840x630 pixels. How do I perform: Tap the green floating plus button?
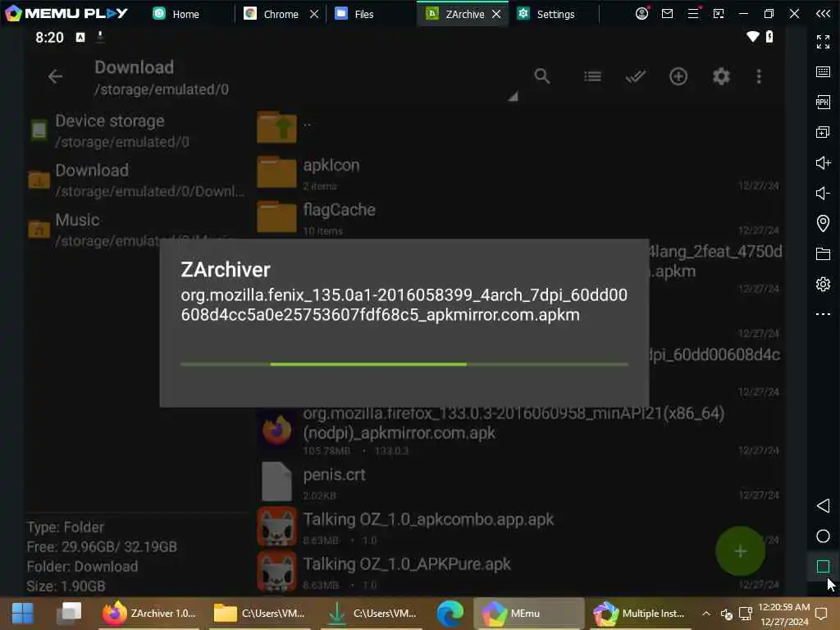pyautogui.click(x=740, y=551)
